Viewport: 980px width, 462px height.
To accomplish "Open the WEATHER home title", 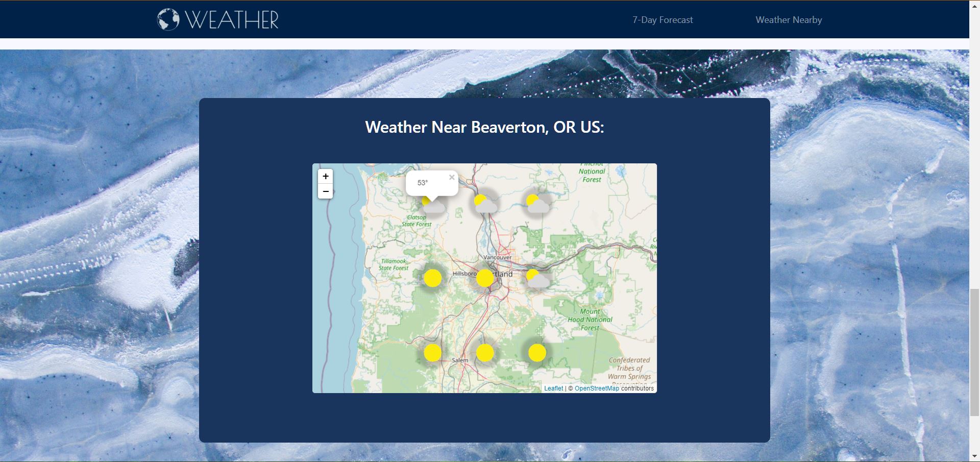I will pos(232,20).
